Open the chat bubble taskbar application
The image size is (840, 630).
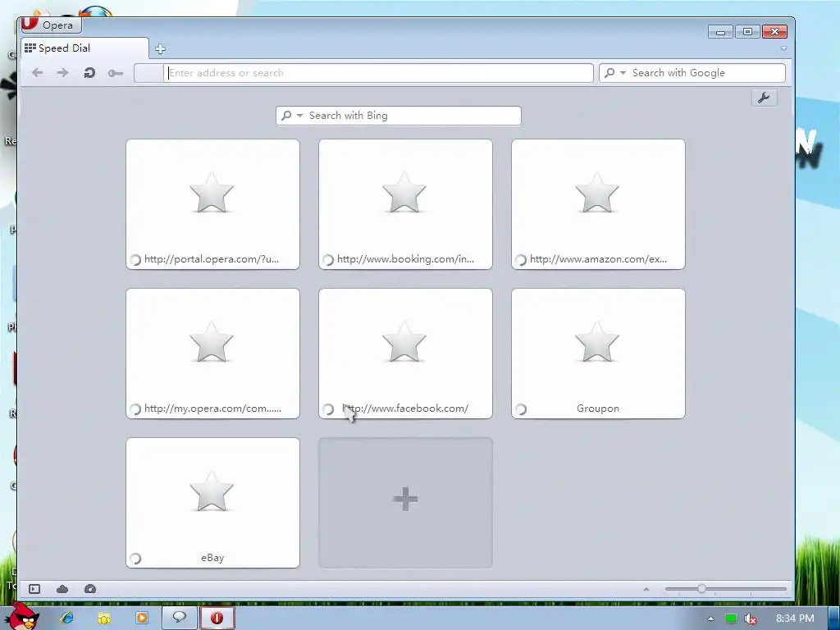pos(179,618)
